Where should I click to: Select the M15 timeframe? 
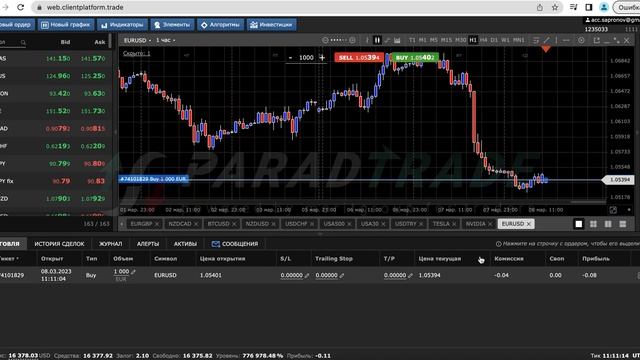coord(446,40)
